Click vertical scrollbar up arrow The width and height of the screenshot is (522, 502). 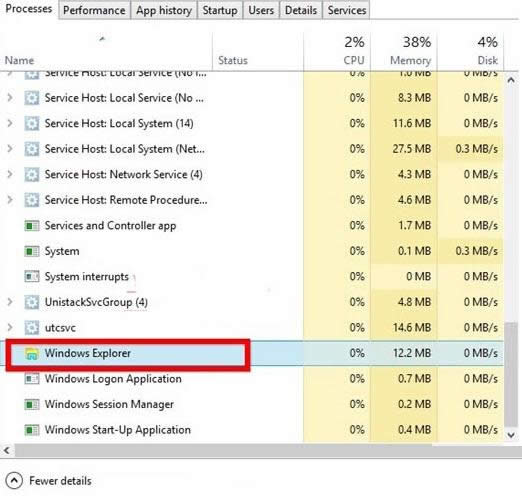pos(511,80)
